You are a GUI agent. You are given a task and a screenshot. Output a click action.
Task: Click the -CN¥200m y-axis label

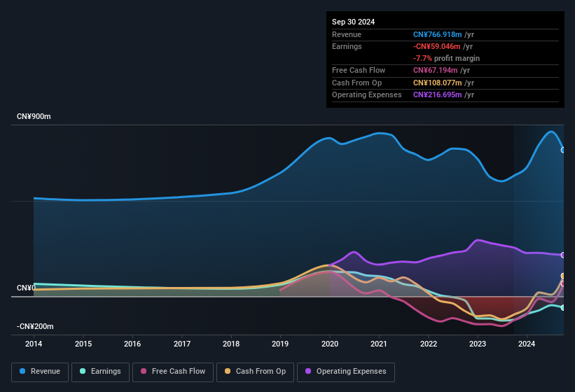coord(35,326)
